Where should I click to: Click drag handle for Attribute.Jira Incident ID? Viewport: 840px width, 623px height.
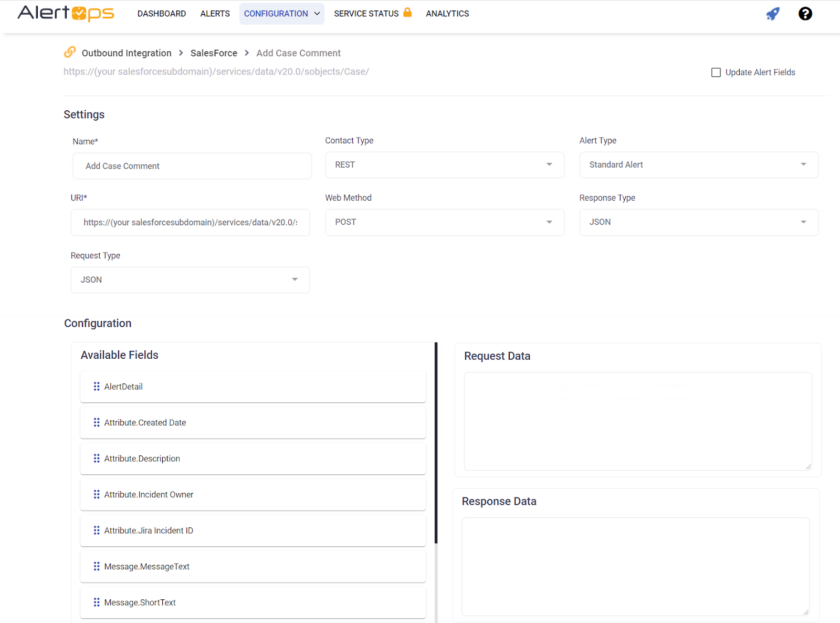(x=97, y=531)
